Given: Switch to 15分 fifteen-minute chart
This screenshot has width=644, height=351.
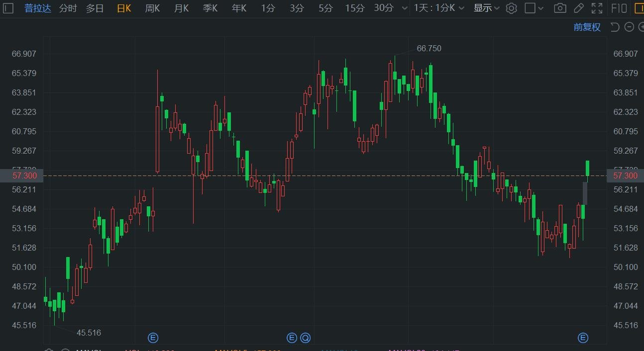Looking at the screenshot, I should [355, 8].
